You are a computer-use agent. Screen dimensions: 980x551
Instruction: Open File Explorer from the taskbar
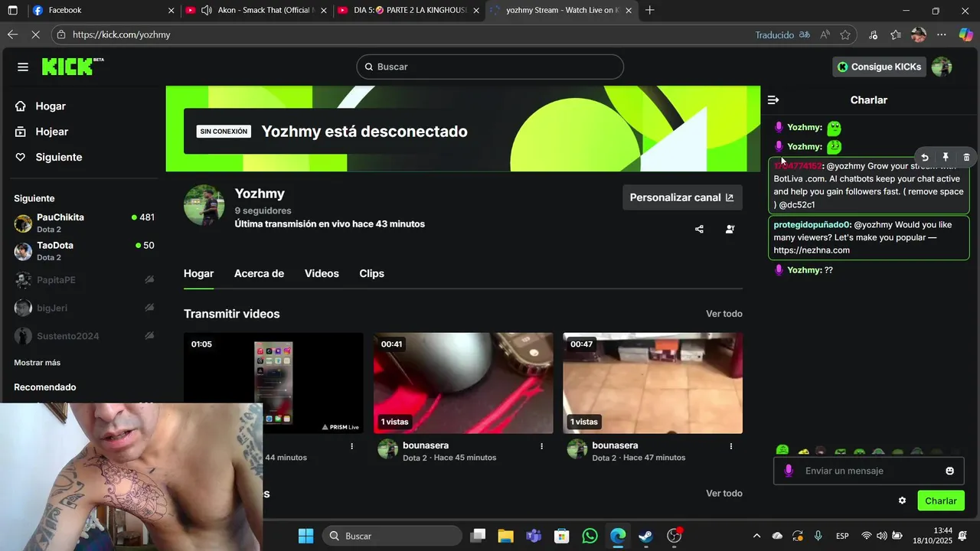pyautogui.click(x=505, y=536)
